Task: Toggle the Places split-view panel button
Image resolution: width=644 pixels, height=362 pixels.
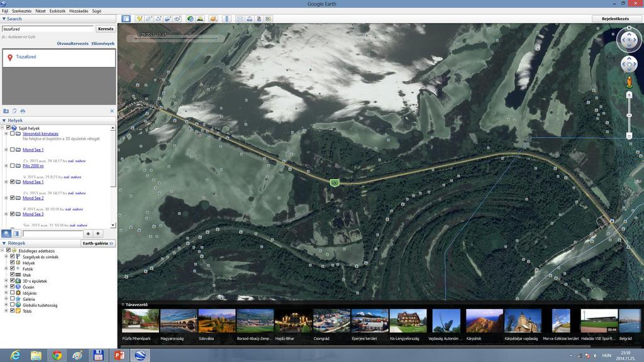Action: (x=16, y=234)
